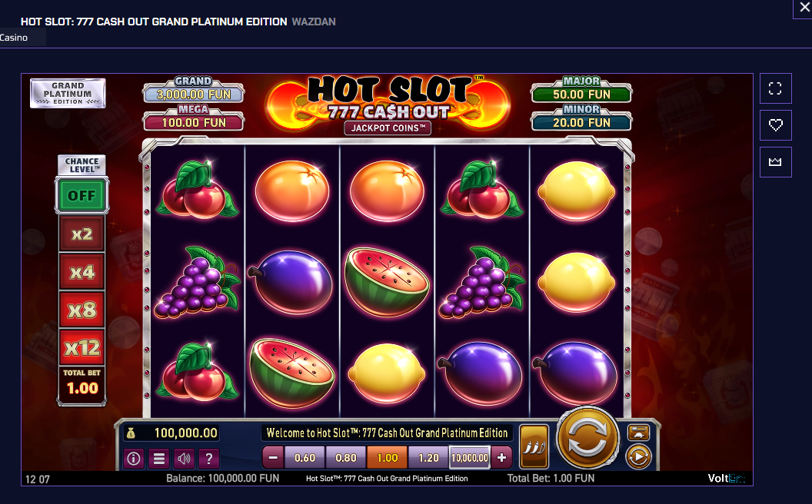Choose the 0.60 bet value
Viewport: 812px width, 504px height.
[304, 457]
